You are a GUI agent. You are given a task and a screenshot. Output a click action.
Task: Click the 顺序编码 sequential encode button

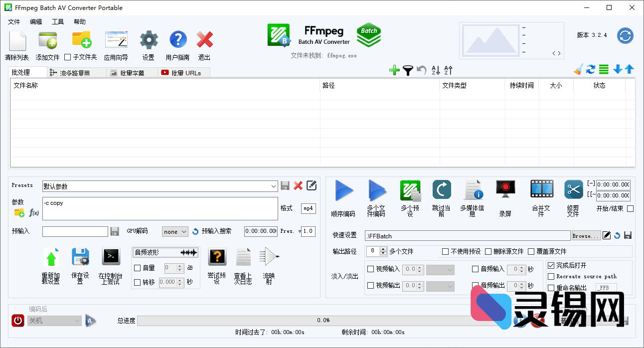point(343,191)
